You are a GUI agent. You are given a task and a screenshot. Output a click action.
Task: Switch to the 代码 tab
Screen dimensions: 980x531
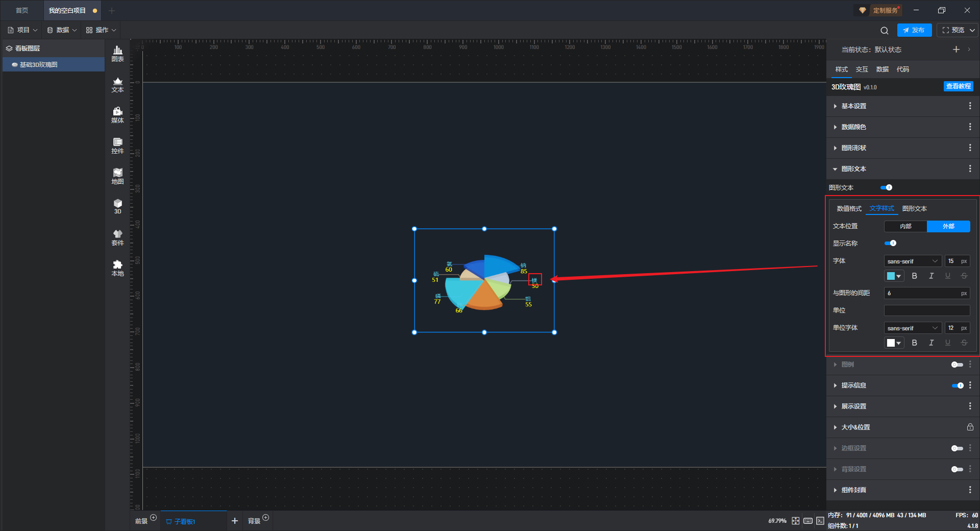(903, 69)
